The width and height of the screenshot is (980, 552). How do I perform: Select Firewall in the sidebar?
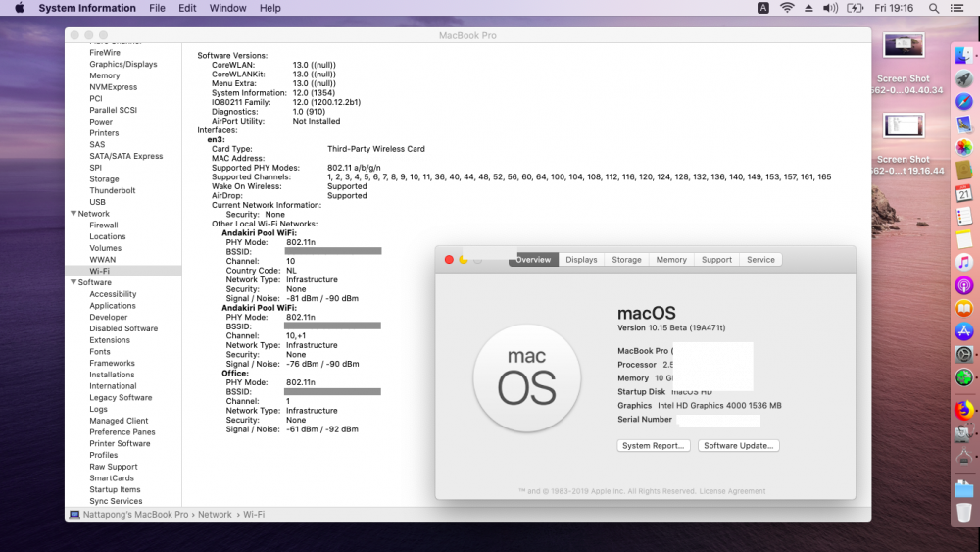[x=104, y=226]
